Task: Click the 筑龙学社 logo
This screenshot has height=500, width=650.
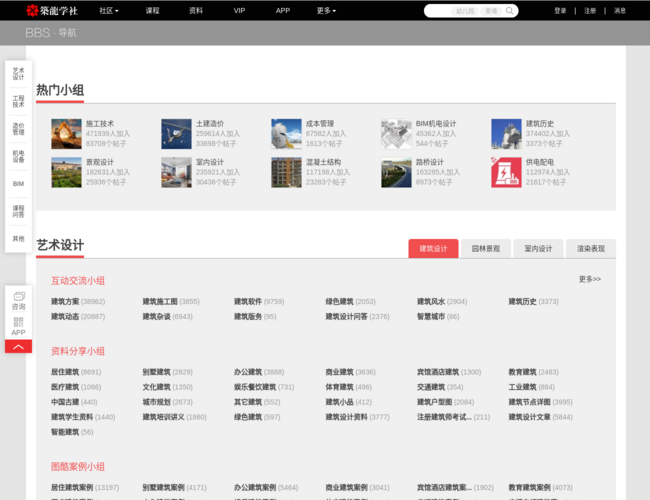Action: point(52,10)
